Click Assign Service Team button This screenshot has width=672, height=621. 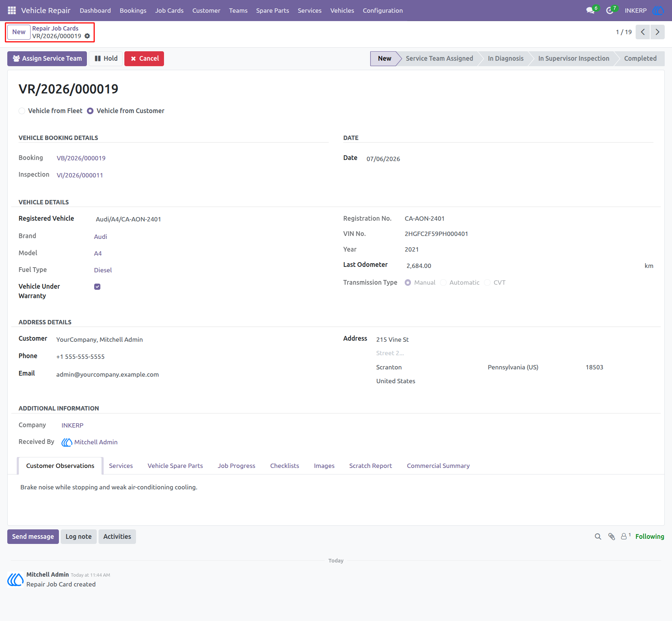[x=47, y=59]
